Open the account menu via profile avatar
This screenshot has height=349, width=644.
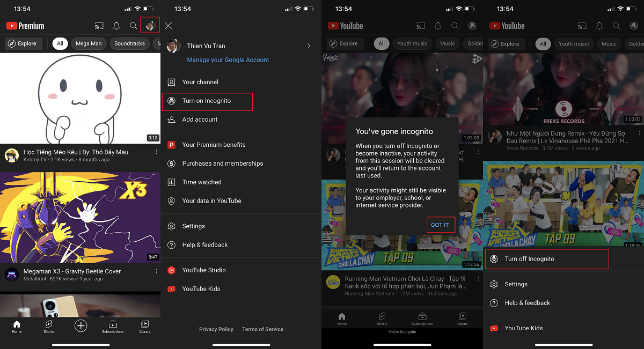(149, 25)
